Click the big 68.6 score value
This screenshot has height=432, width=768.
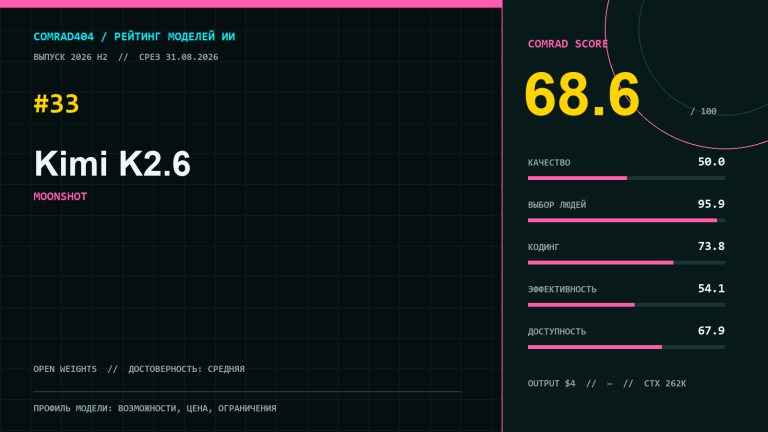point(582,94)
